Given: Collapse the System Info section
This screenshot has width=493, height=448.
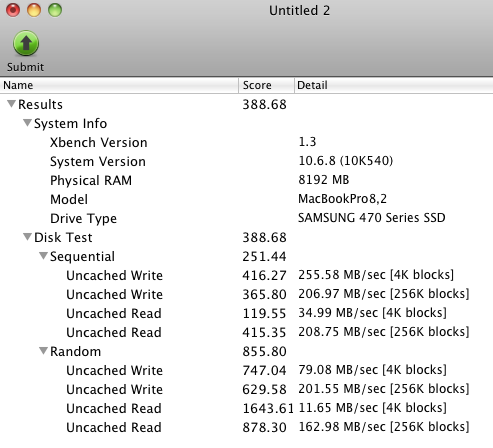Looking at the screenshot, I should pos(28,123).
